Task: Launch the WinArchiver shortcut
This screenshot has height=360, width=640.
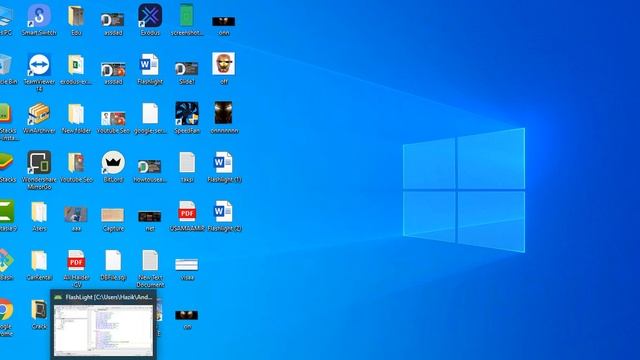Action: click(39, 114)
